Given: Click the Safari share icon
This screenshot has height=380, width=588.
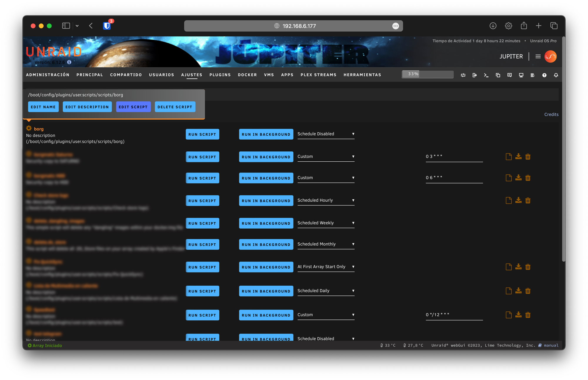Looking at the screenshot, I should click(x=524, y=26).
